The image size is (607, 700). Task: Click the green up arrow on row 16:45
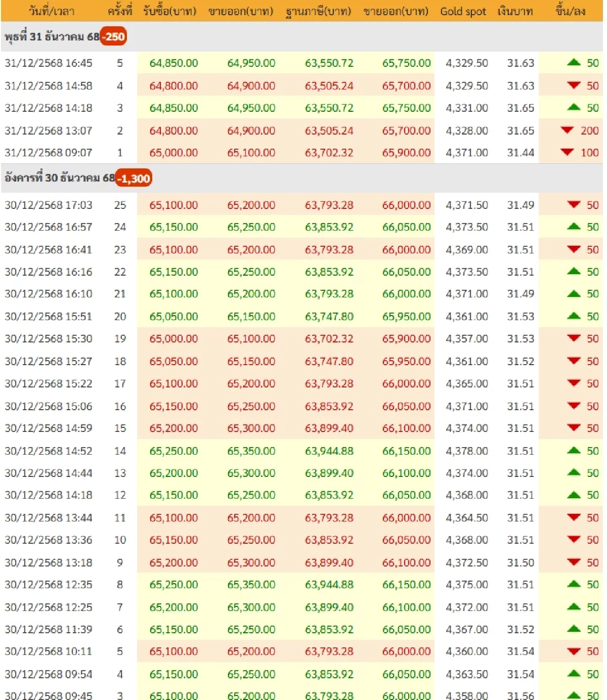pos(574,63)
